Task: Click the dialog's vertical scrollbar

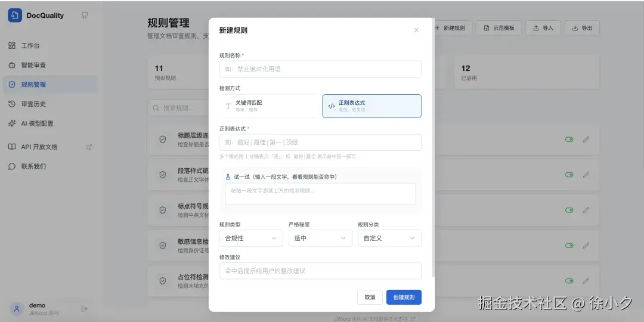Action: point(434,148)
